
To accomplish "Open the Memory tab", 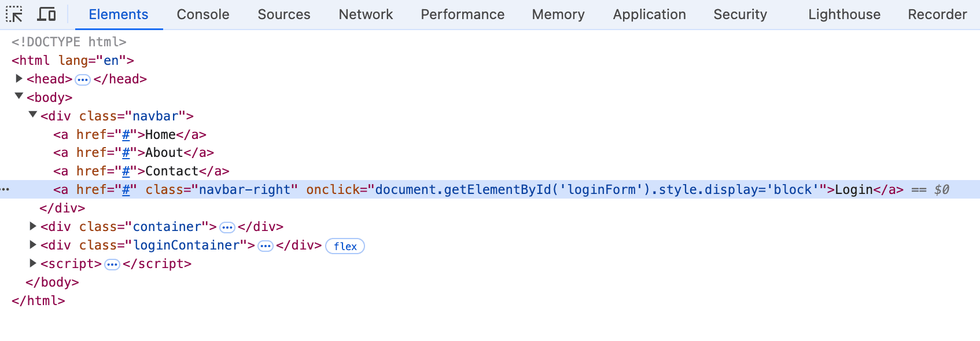I will [x=558, y=14].
